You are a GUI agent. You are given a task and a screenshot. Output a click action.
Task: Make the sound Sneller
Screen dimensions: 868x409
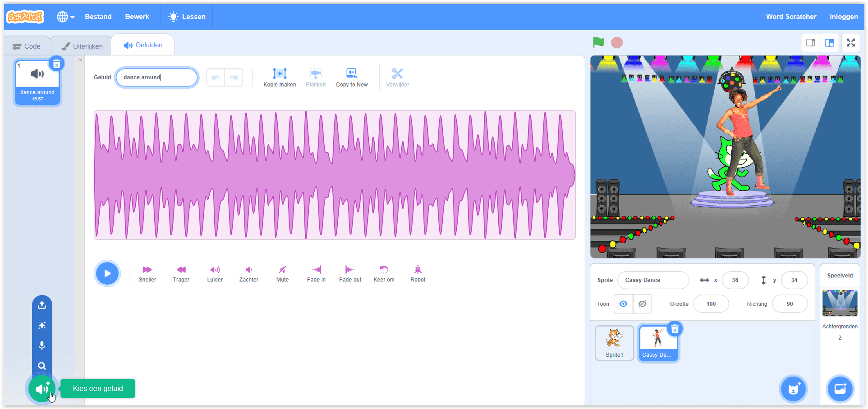click(x=147, y=273)
